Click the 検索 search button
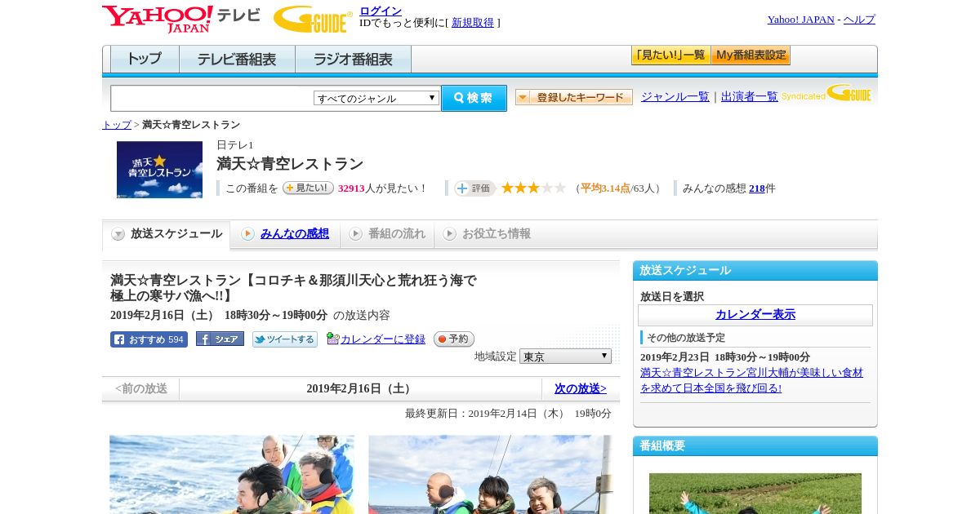This screenshot has width=980, height=514. pyautogui.click(x=474, y=98)
